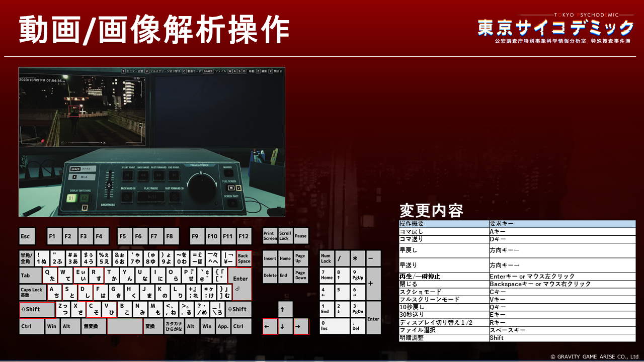Click the numpad asterisk key
Viewport: 644px width, 362px height.
(358, 258)
